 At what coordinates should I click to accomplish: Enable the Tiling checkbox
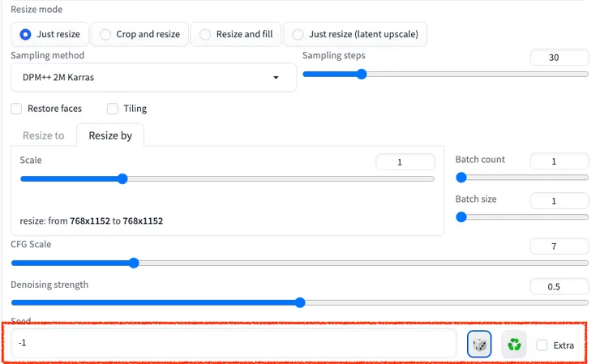[x=113, y=109]
